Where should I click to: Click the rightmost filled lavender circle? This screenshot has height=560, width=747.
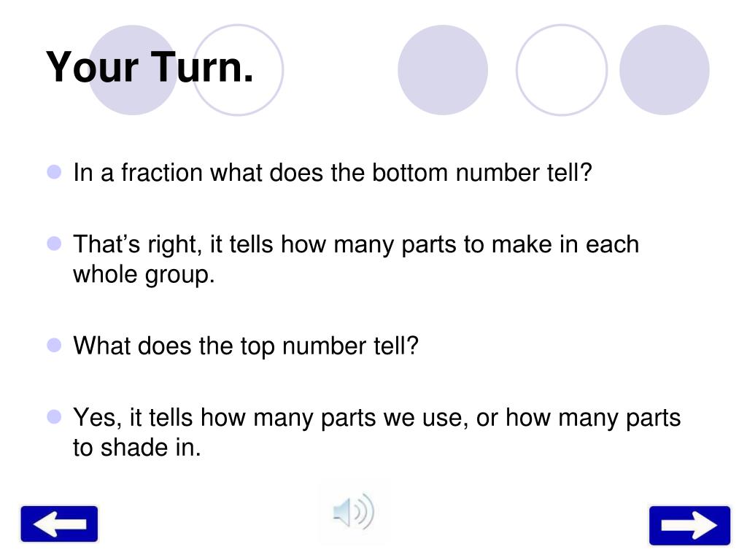[664, 70]
